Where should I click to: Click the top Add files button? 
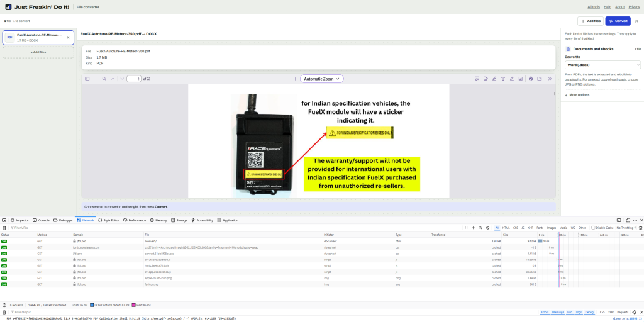click(591, 21)
